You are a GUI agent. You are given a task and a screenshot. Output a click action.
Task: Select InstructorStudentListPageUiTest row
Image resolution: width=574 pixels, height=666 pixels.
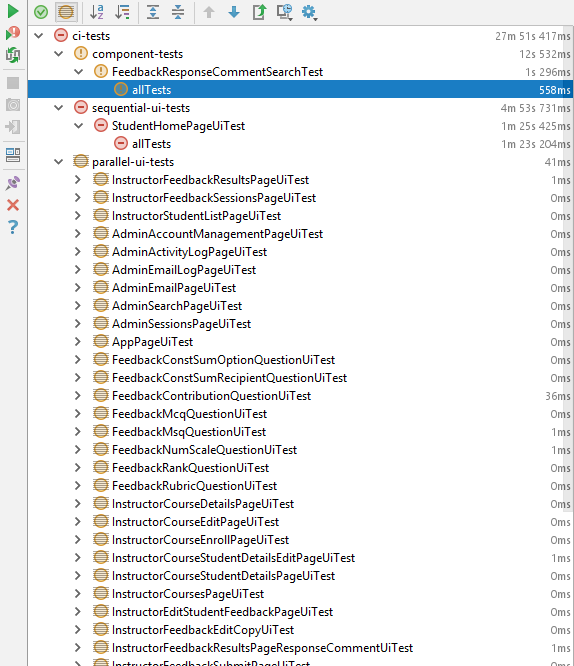(300, 216)
